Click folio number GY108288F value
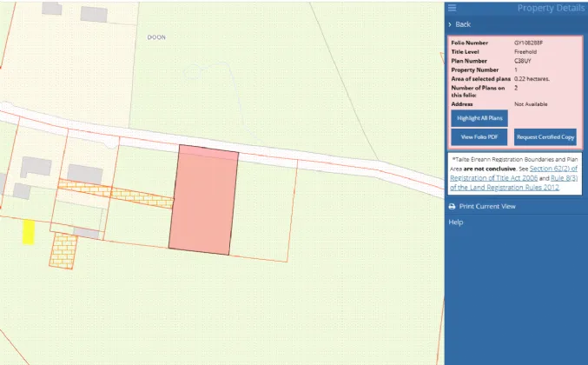 click(530, 42)
